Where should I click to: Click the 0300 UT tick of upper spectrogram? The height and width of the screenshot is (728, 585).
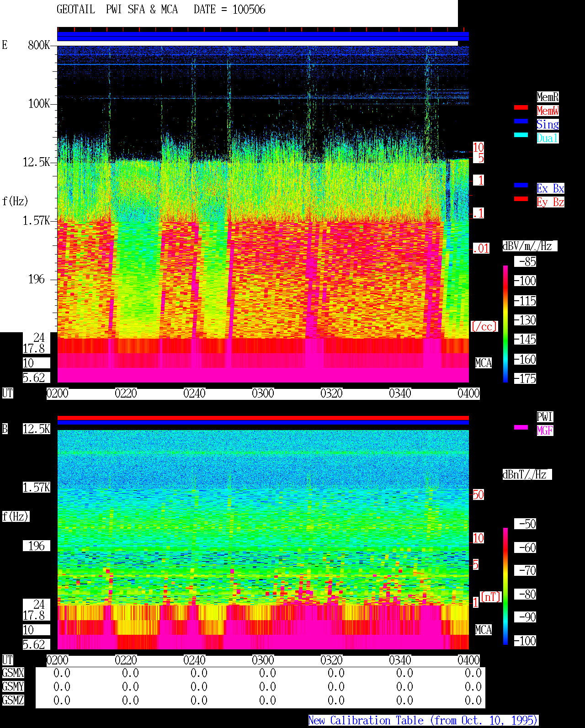[x=263, y=393]
